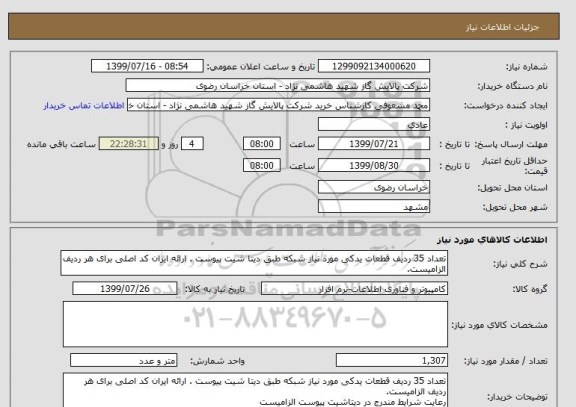Click the delivery city field مشهد
The height and width of the screenshot is (407, 576).
coord(374,207)
